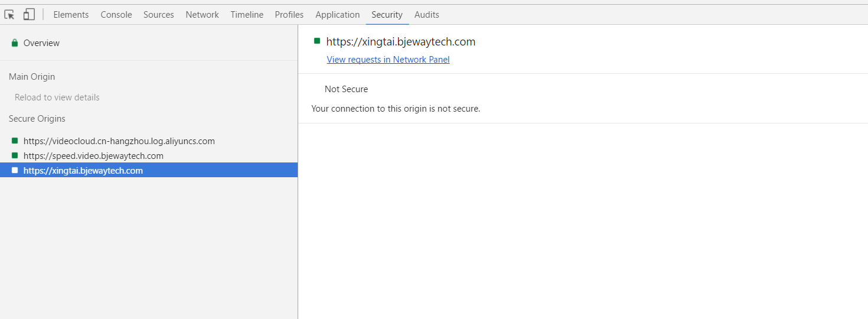Open the Sources tab

[x=159, y=15]
